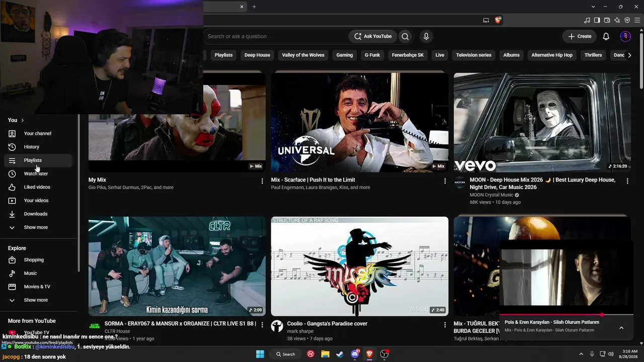644x362 pixels.
Task: Open the Brave hamburger main menu
Action: click(637, 20)
